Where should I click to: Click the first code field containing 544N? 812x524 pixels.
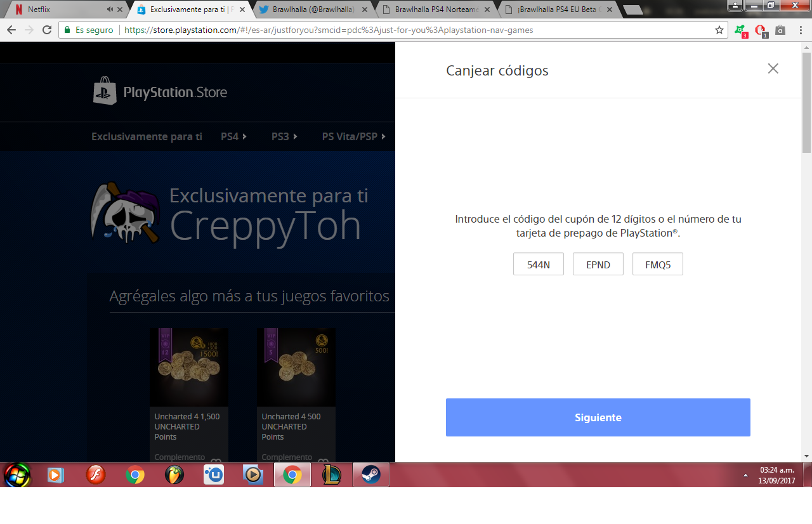[539, 265]
